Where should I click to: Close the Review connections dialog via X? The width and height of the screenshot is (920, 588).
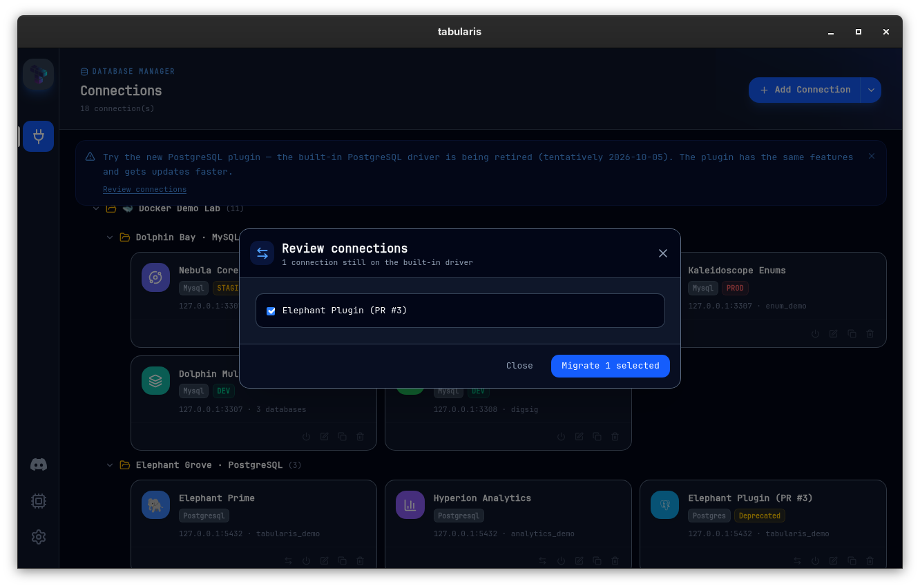point(663,253)
